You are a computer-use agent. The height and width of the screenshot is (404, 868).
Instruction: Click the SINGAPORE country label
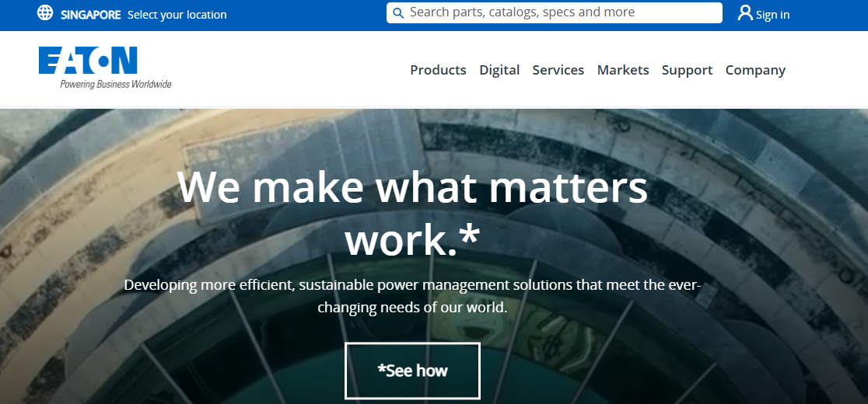pos(91,15)
